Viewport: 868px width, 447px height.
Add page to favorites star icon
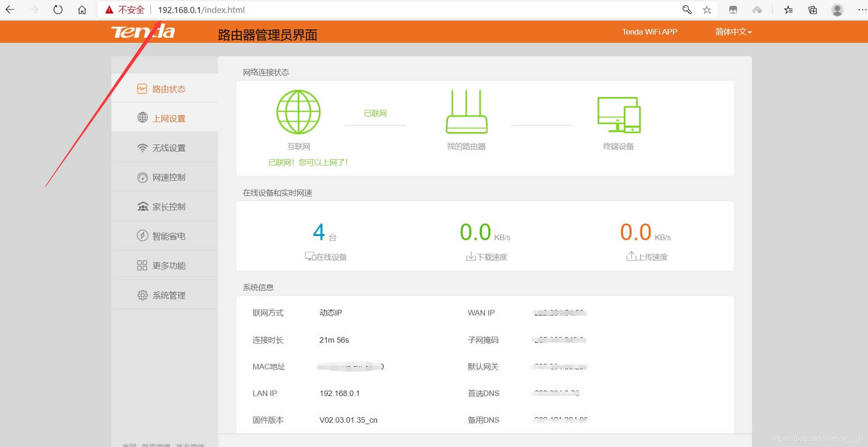[707, 10]
